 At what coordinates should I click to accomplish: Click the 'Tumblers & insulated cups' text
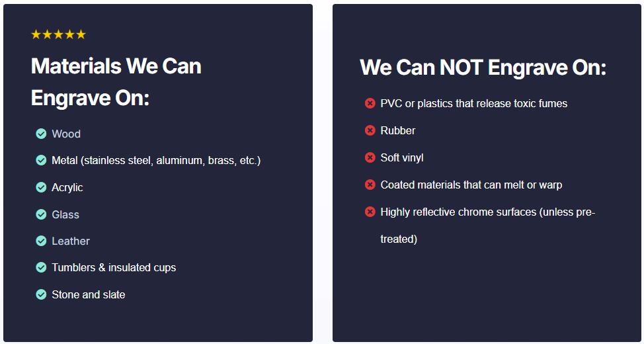coord(114,267)
